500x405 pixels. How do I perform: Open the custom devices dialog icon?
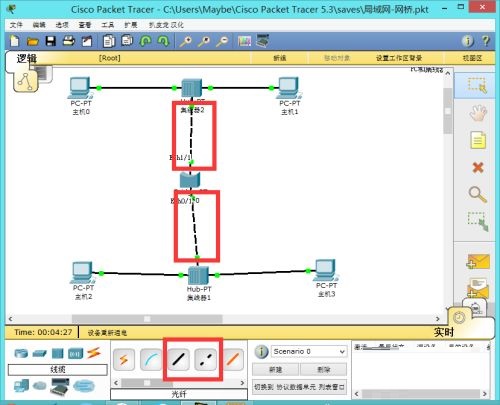pos(263,41)
